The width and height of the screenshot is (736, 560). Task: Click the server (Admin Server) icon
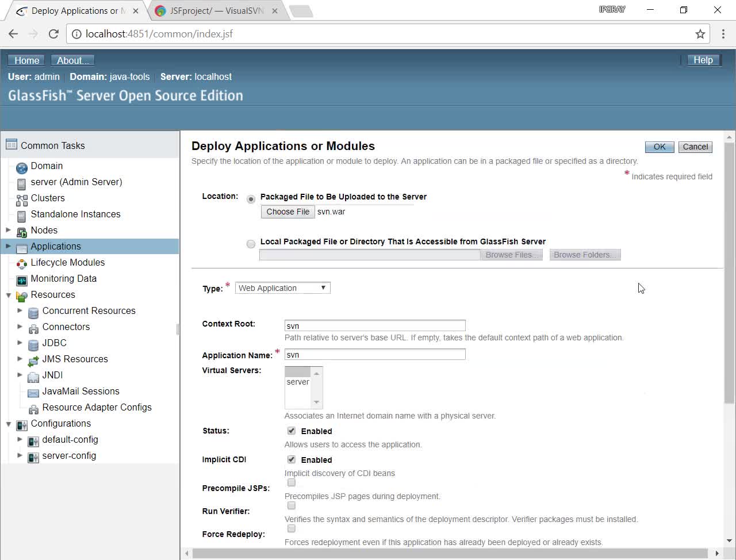coord(21,184)
